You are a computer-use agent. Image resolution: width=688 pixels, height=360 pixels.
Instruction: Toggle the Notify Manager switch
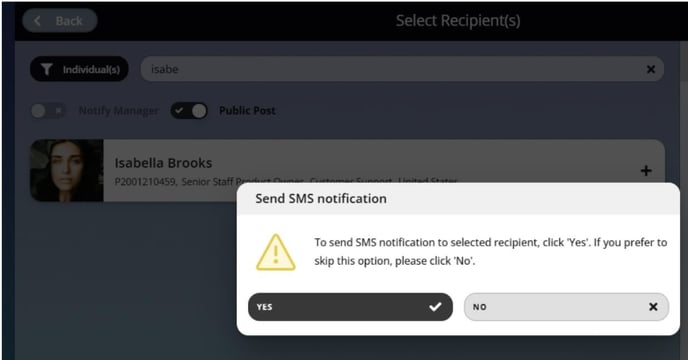tap(48, 111)
